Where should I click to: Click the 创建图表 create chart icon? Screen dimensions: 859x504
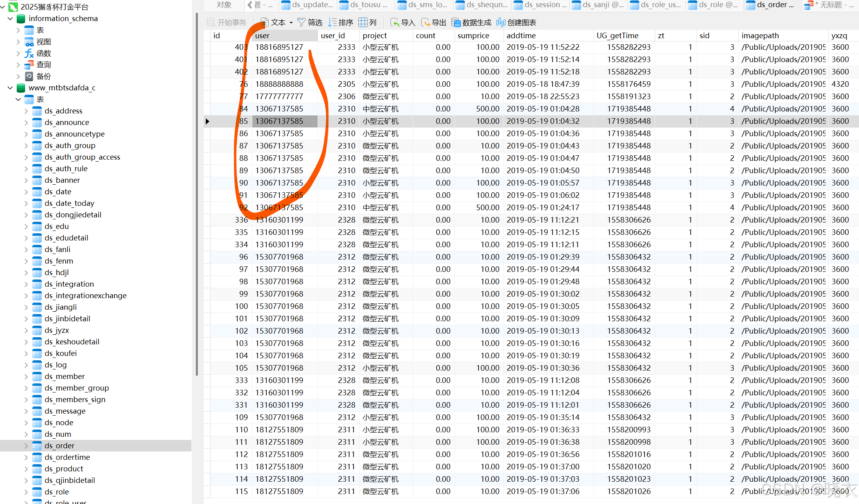tap(501, 22)
